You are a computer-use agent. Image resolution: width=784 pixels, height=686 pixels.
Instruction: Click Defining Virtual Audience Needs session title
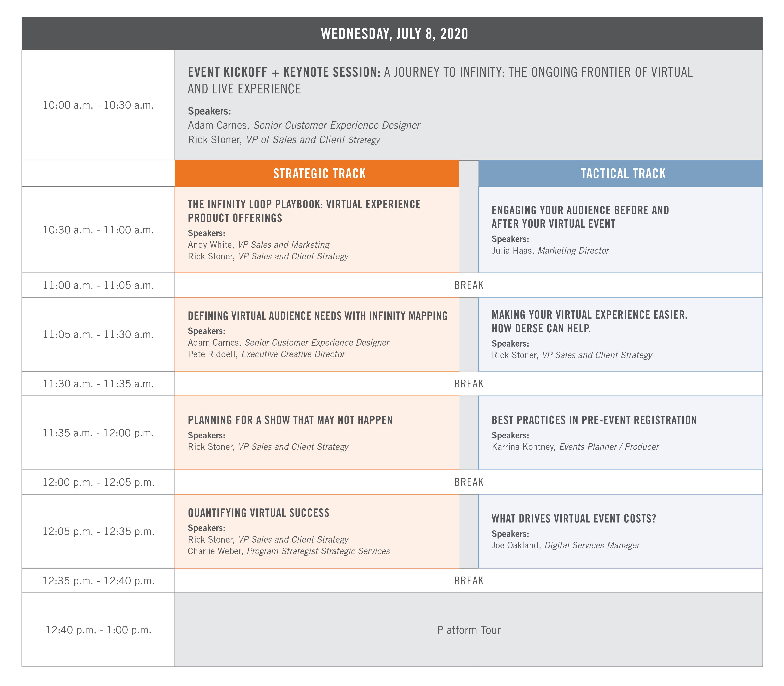(317, 316)
